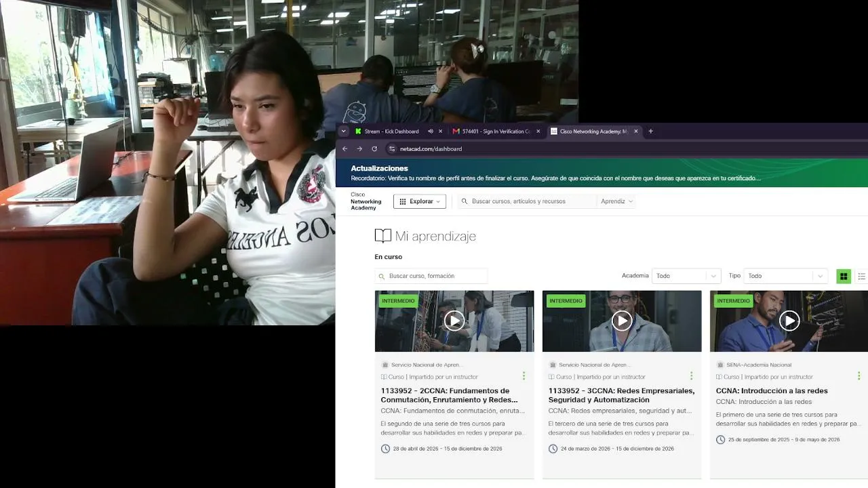
Task: Open options menu for 2CCNA Fundamentos course card
Action: [524, 375]
